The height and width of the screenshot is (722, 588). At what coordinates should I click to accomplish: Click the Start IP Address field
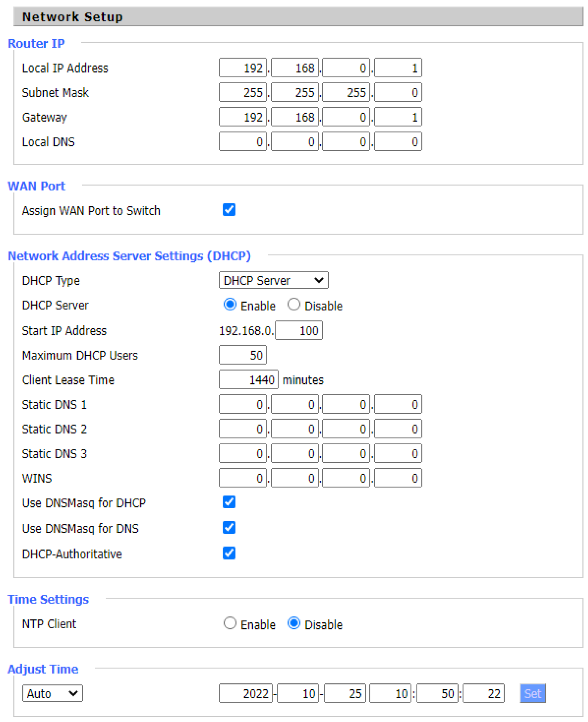299,331
